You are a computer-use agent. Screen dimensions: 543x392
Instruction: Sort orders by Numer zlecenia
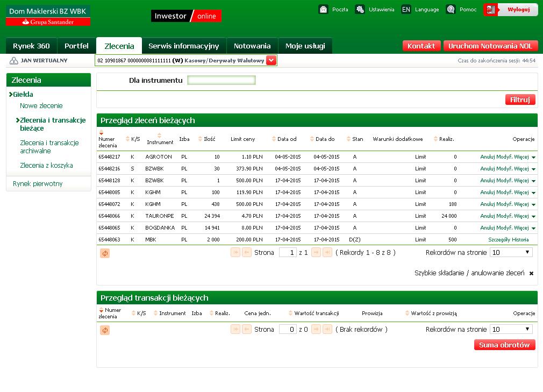[x=101, y=133]
